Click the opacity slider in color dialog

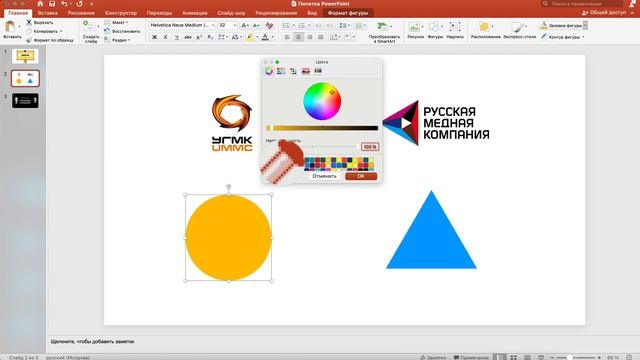[x=331, y=147]
